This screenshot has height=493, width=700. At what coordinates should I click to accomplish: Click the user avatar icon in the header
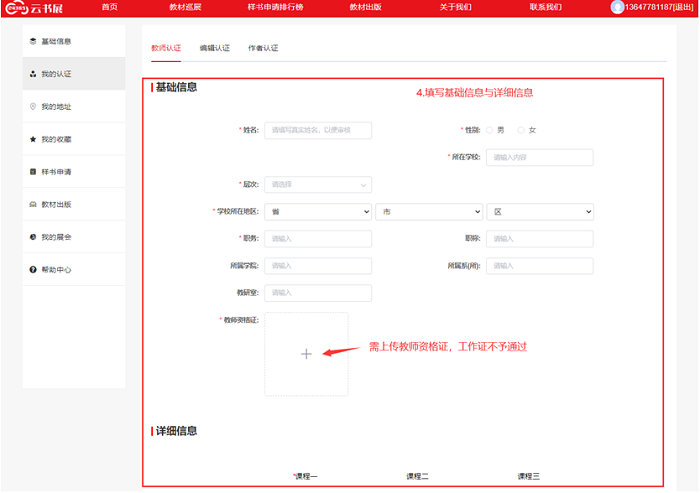coord(617,7)
